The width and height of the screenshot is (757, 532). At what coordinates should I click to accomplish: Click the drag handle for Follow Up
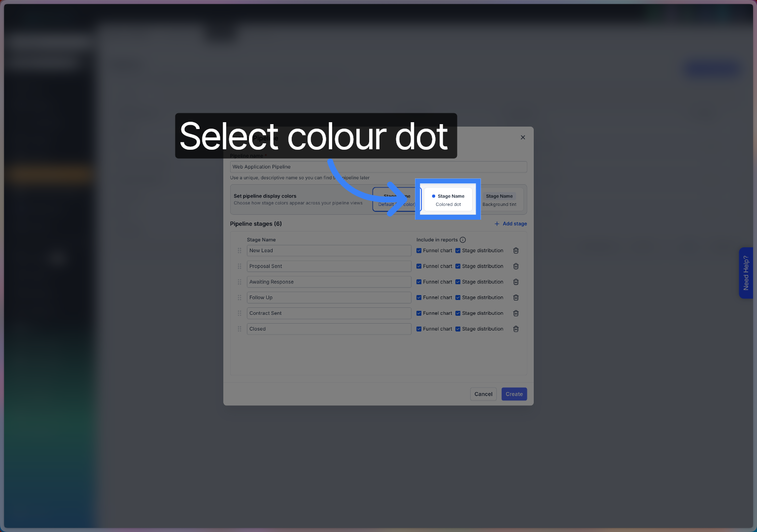pos(240,298)
